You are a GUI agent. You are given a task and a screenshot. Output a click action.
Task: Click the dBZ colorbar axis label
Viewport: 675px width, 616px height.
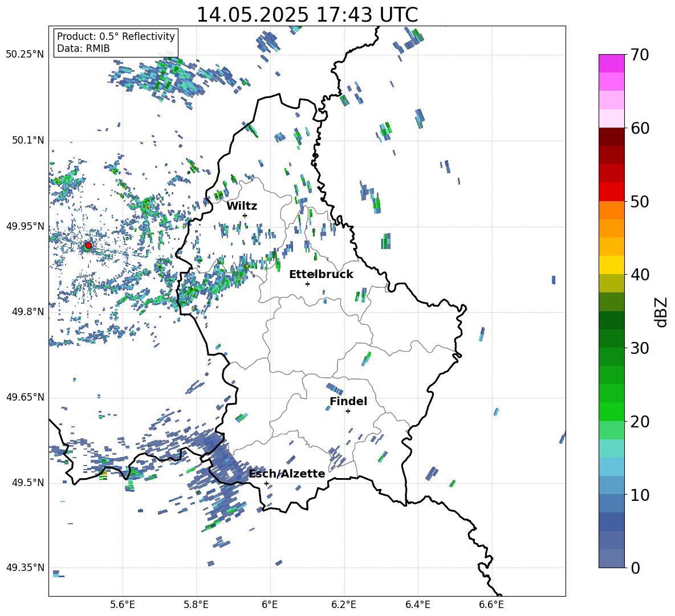[662, 312]
